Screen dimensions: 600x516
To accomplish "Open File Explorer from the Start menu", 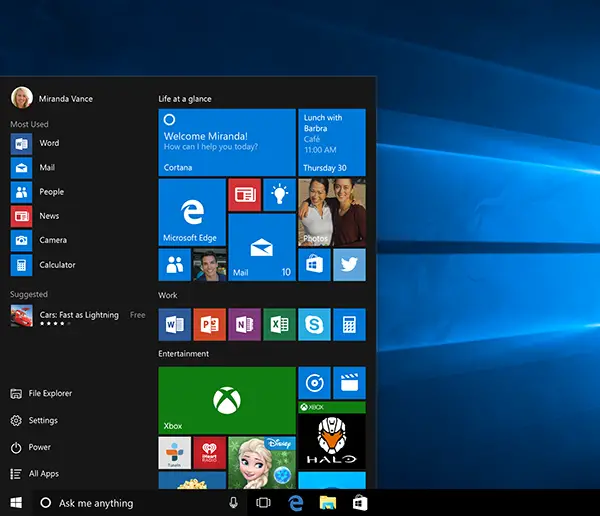I will 41,394.
